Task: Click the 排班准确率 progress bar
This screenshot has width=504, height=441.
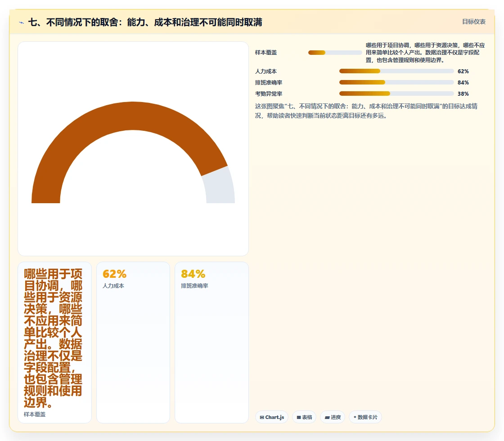Action: (x=396, y=82)
